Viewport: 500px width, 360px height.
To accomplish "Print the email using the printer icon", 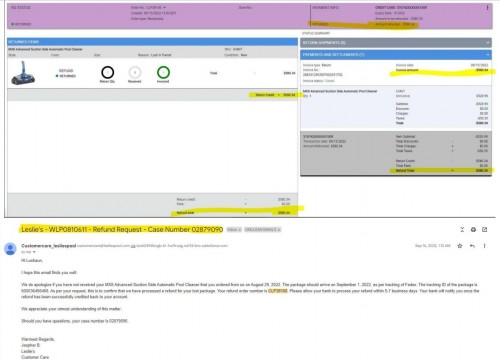I will (473, 229).
